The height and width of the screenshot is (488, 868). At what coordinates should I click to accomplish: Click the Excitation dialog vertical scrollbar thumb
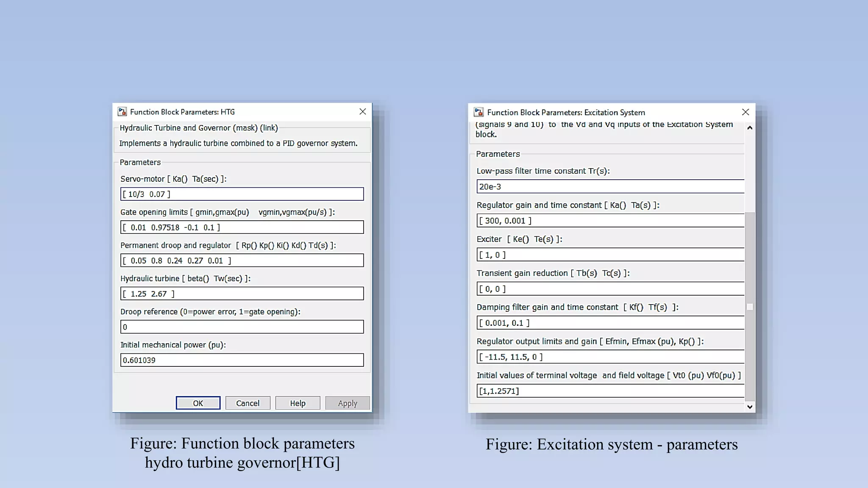750,307
